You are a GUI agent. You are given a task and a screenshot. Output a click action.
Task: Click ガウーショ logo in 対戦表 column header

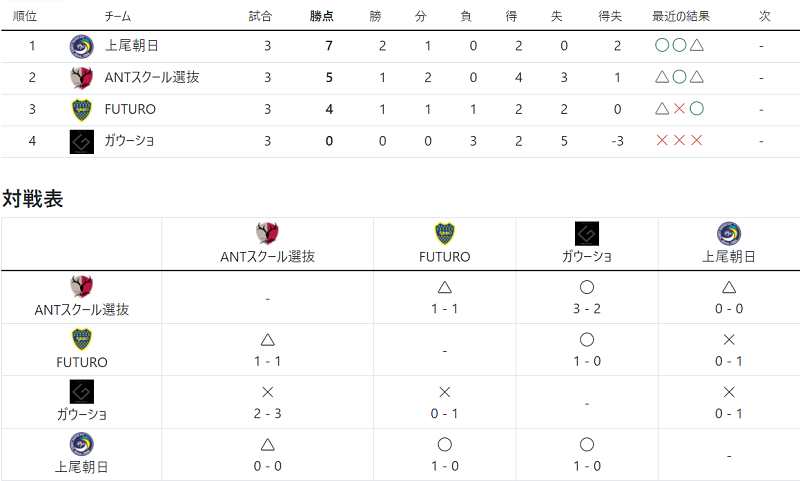(x=587, y=234)
